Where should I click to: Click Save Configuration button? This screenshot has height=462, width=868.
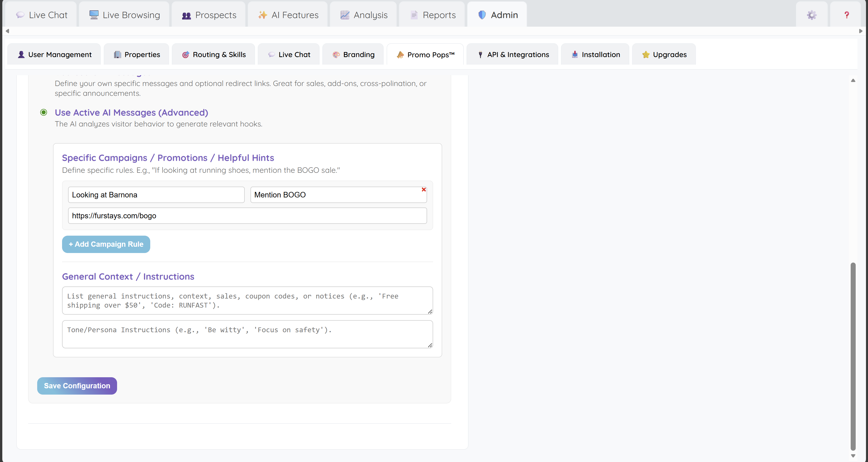(x=77, y=386)
